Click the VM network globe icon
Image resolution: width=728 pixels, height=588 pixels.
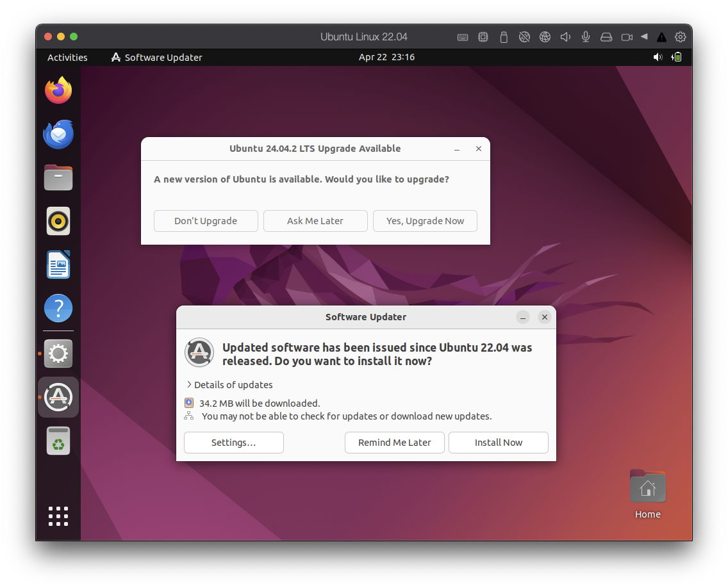click(545, 37)
